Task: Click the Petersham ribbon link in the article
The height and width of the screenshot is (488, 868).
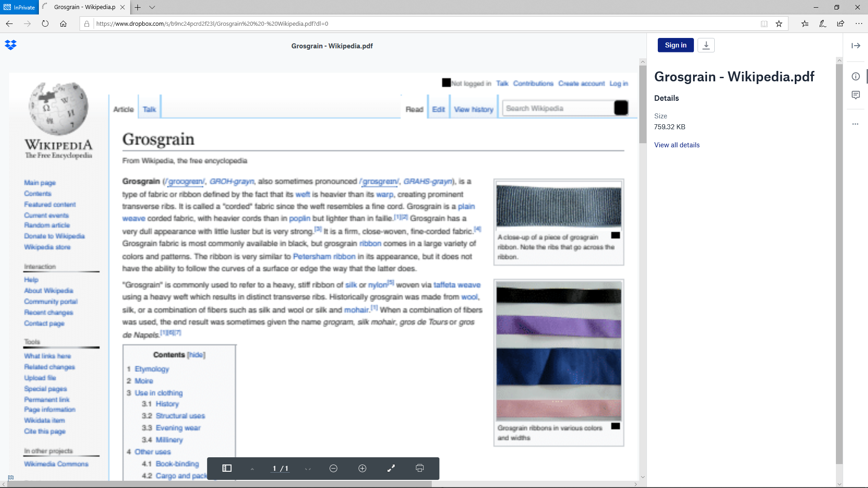Action: pyautogui.click(x=324, y=257)
